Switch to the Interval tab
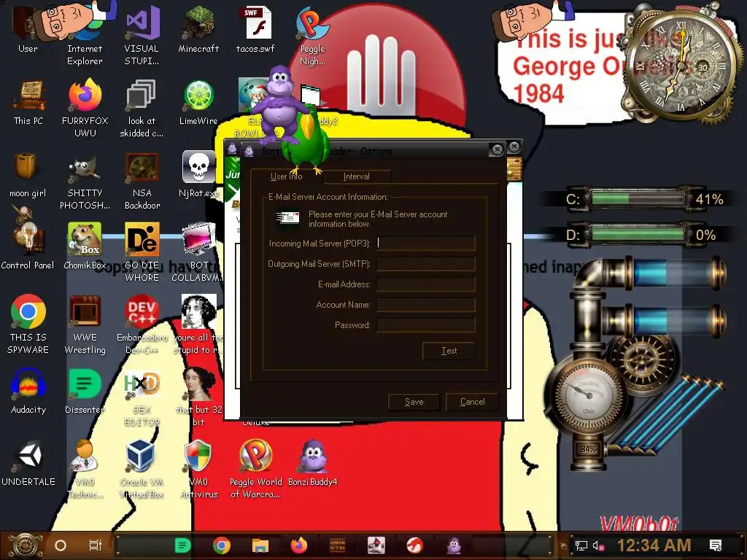This screenshot has width=747, height=560. [x=356, y=176]
